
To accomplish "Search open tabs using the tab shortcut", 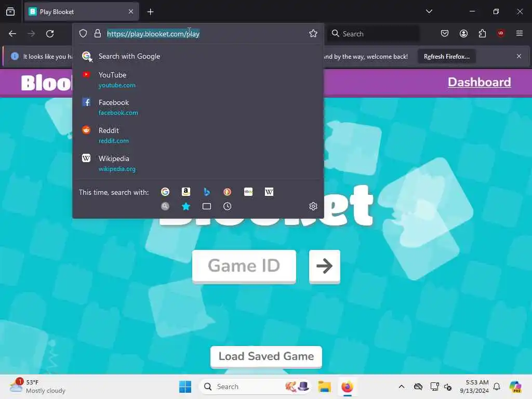I will 207,206.
